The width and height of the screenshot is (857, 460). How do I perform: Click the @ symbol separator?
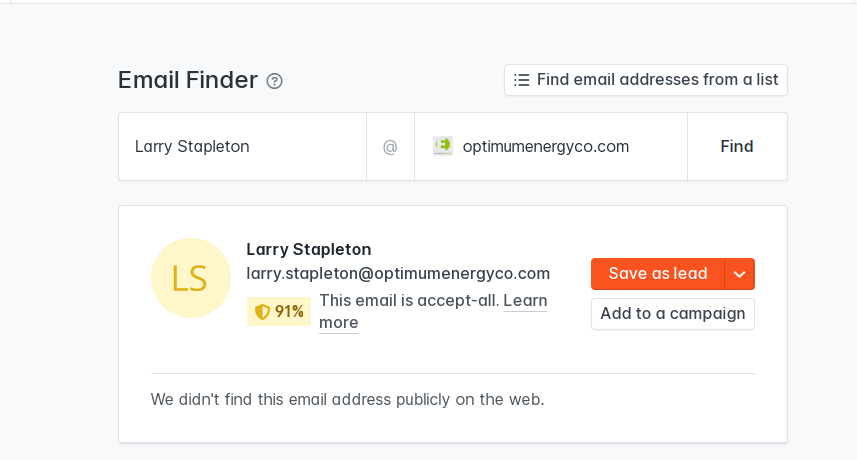click(390, 146)
